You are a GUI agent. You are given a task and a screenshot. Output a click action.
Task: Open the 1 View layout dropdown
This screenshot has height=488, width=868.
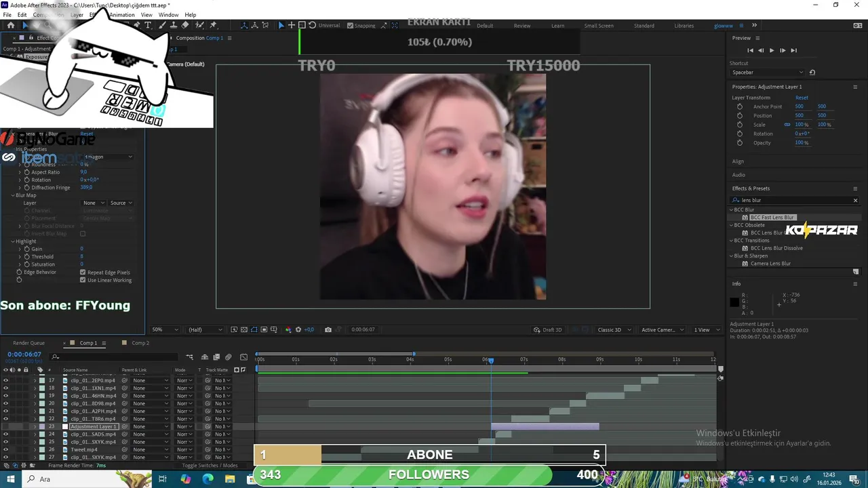(x=705, y=329)
